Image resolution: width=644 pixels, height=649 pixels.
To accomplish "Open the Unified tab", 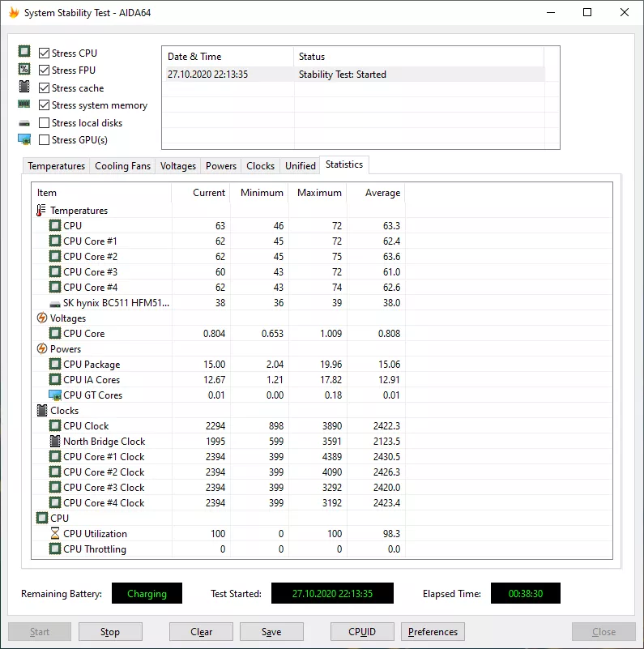I will pos(300,166).
